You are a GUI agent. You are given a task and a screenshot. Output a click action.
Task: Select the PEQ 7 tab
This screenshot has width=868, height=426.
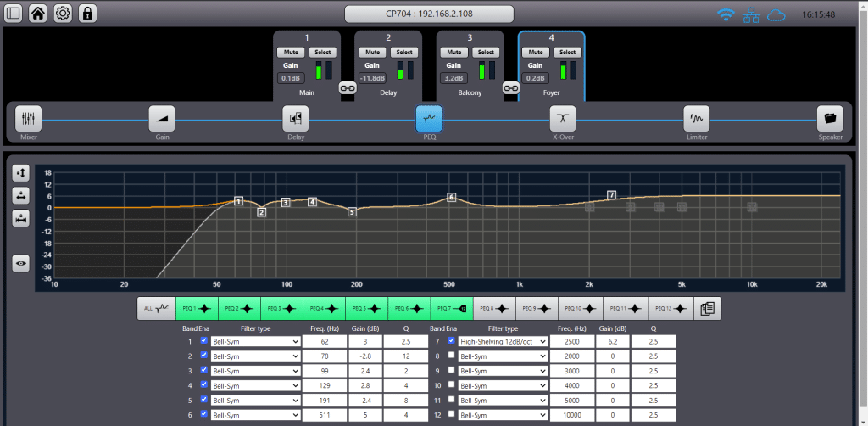coord(452,309)
